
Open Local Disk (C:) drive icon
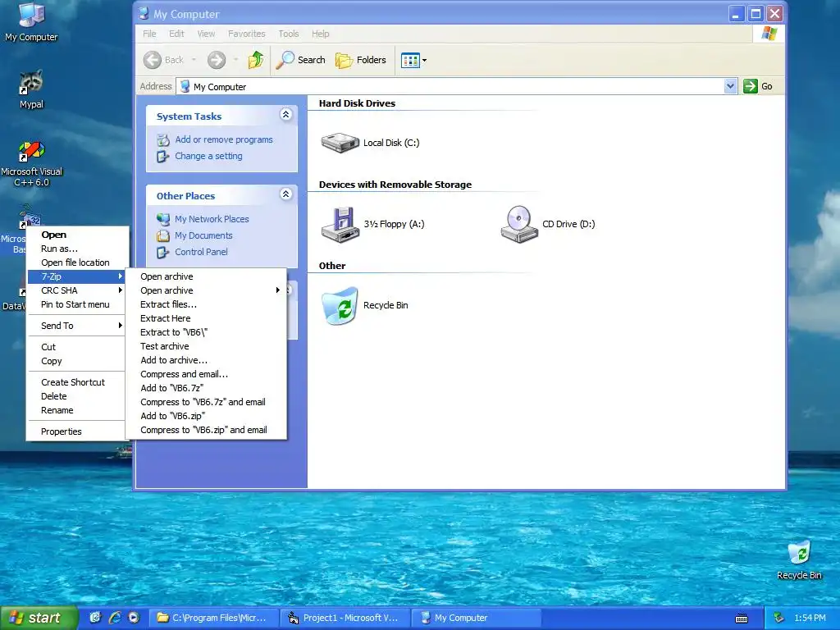[340, 143]
